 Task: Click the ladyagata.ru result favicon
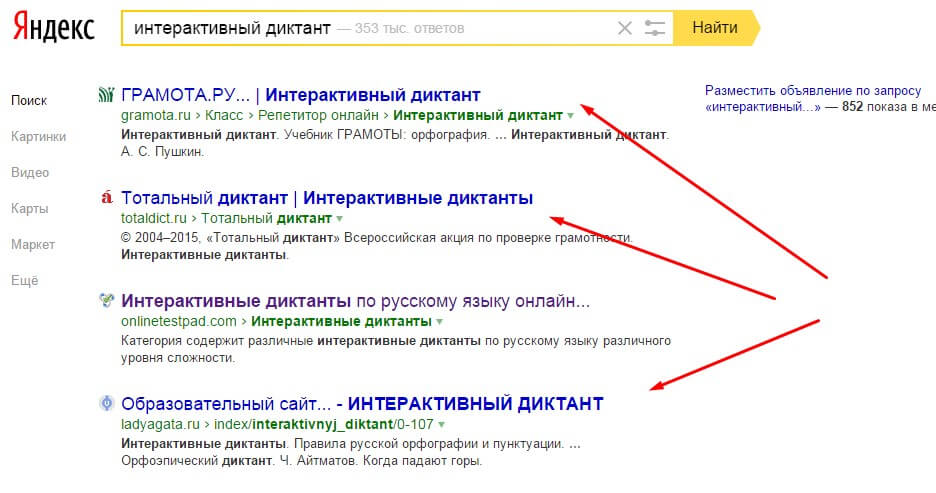(106, 403)
